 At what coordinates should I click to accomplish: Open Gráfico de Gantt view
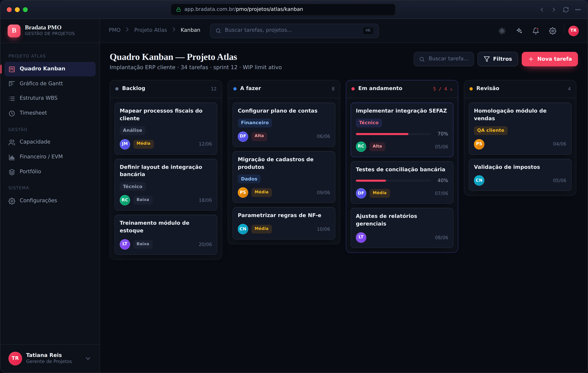50,84
